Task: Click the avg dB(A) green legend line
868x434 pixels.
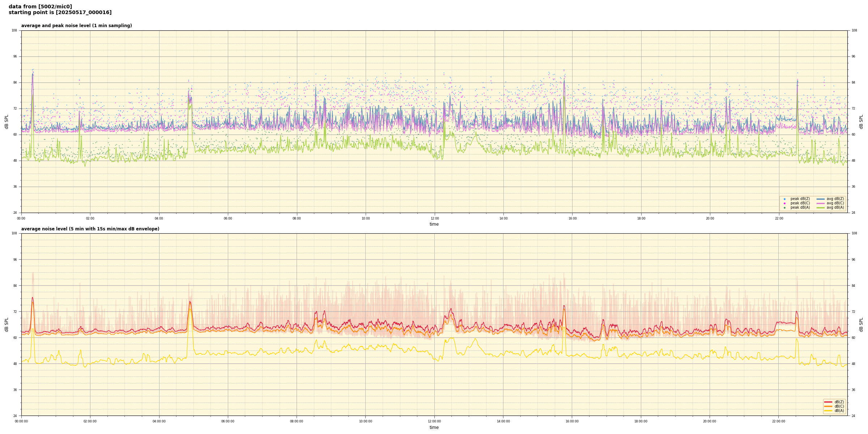Action: [821, 208]
